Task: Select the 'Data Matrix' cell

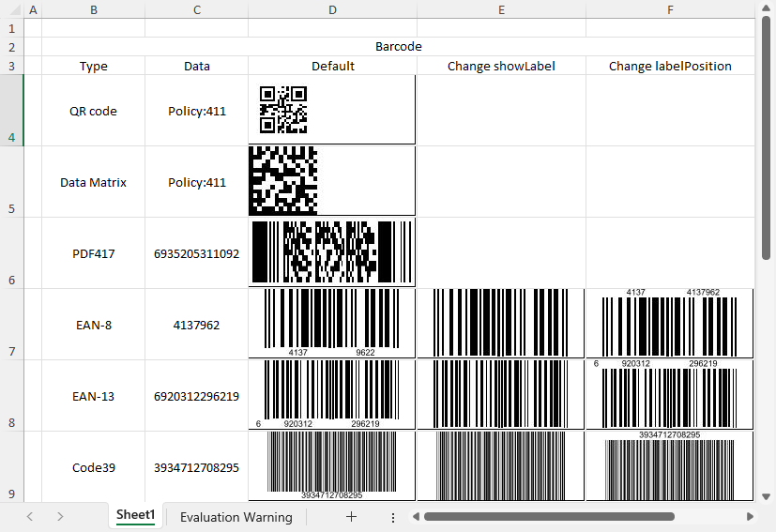Action: pos(94,182)
